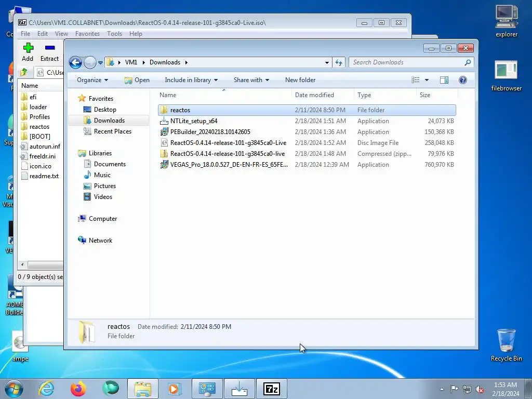The height and width of the screenshot is (399, 532).
Task: Open Explorer help button
Action: pos(462,80)
